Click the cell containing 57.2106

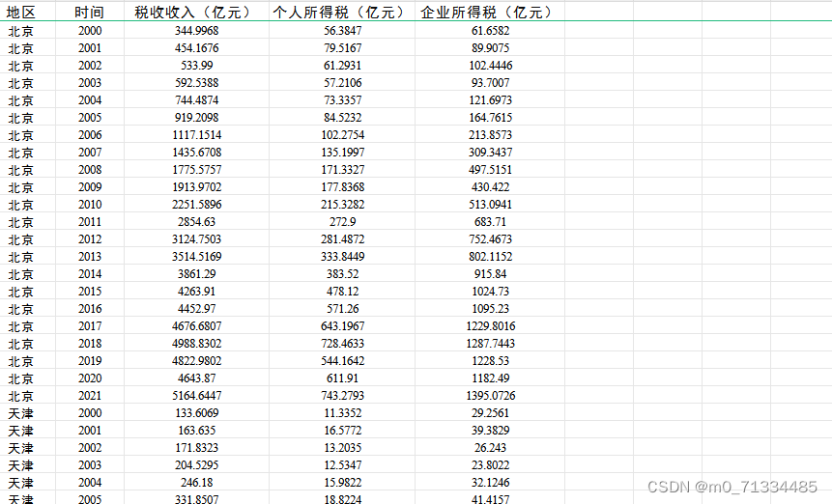tap(343, 83)
